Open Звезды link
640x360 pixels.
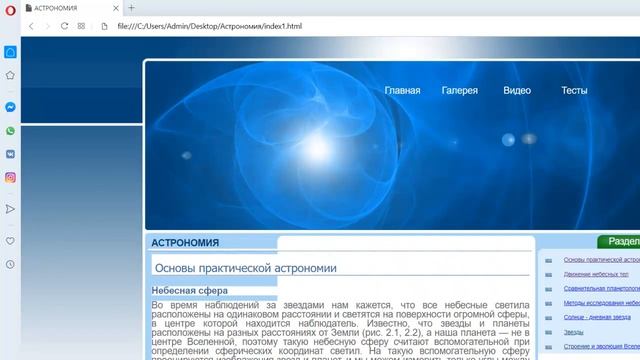coord(573,332)
